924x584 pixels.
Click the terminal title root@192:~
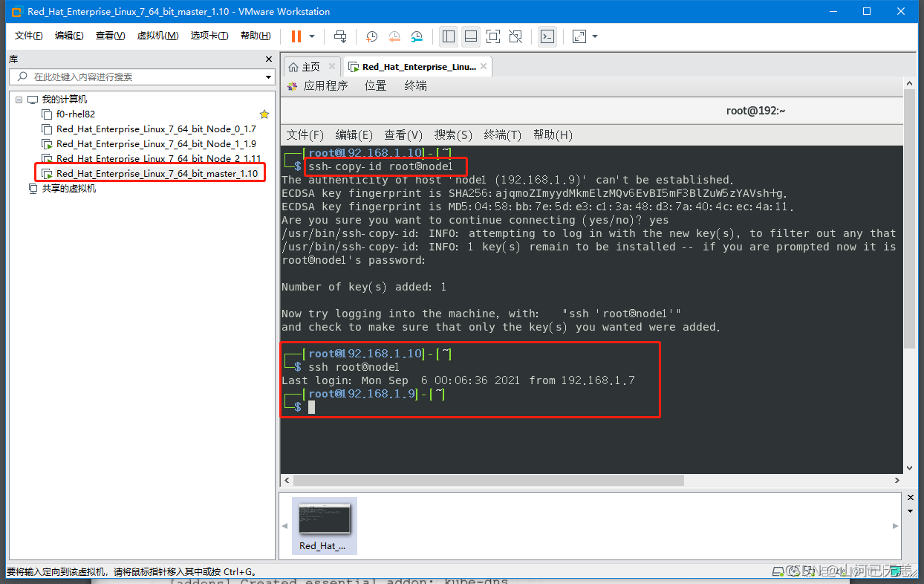(x=755, y=111)
